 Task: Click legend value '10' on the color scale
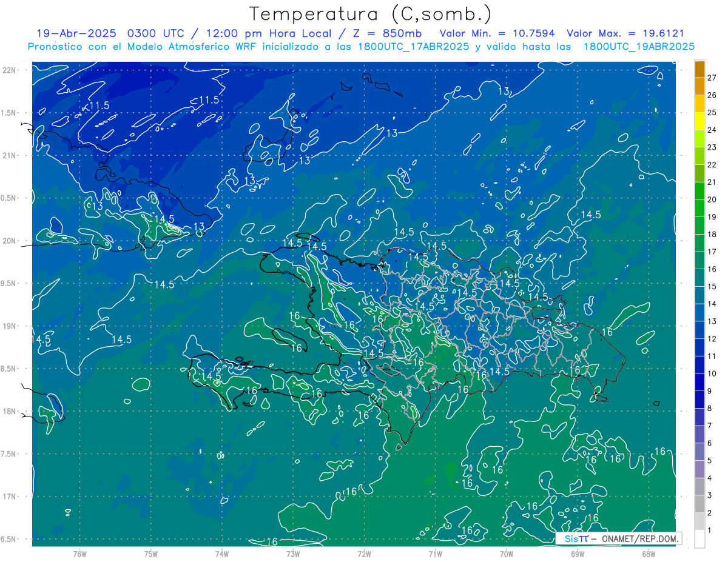pyautogui.click(x=712, y=373)
